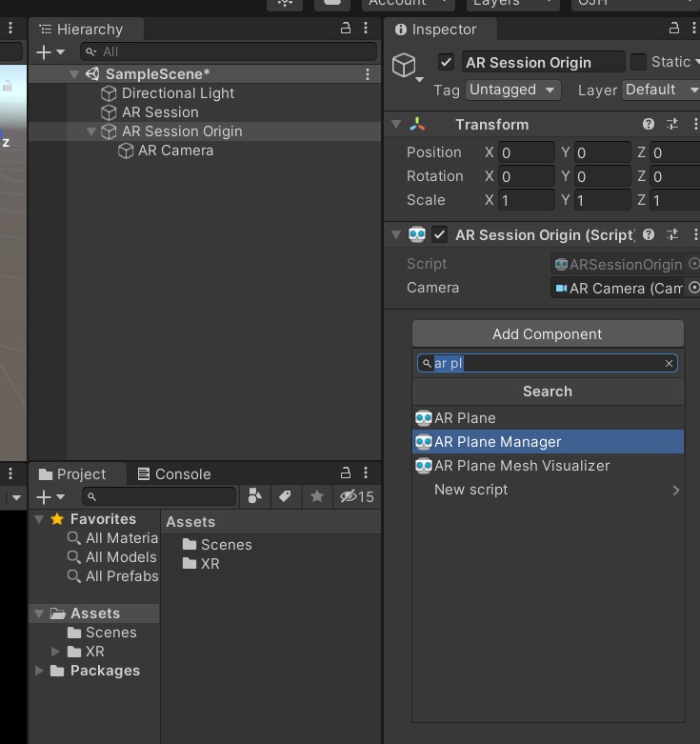Lock the Inspector panel
Viewport: 700px width, 744px height.
[674, 29]
